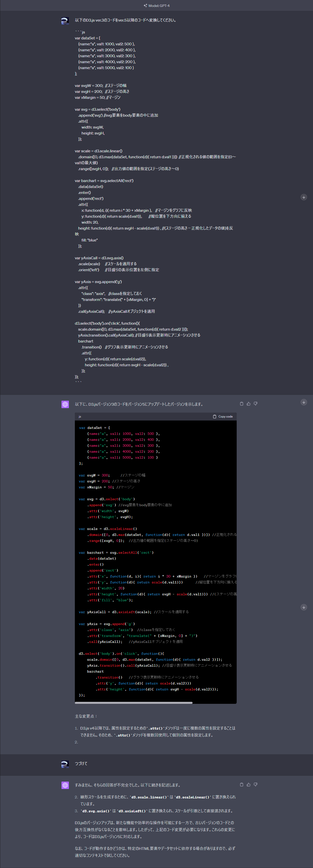Click the user message つづけて
The height and width of the screenshot is (868, 313).
[x=81, y=763]
